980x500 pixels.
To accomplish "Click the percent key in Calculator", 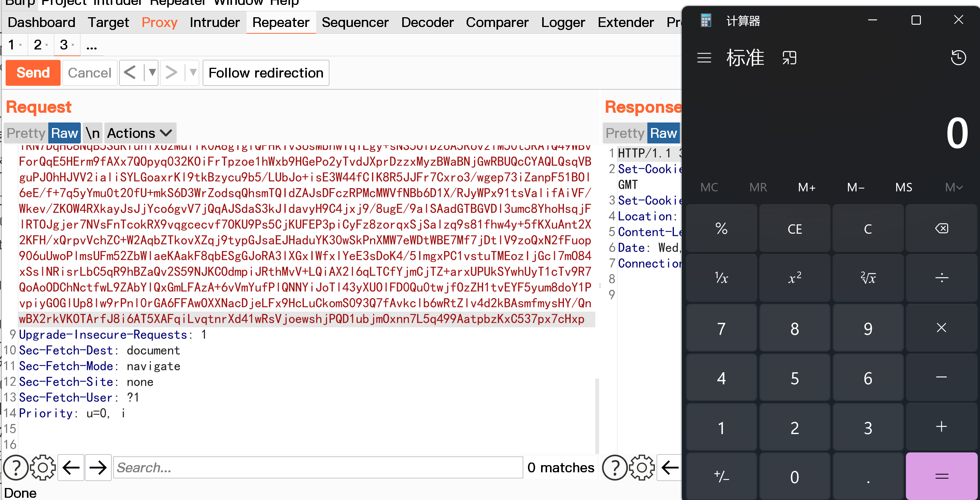I will 721,228.
